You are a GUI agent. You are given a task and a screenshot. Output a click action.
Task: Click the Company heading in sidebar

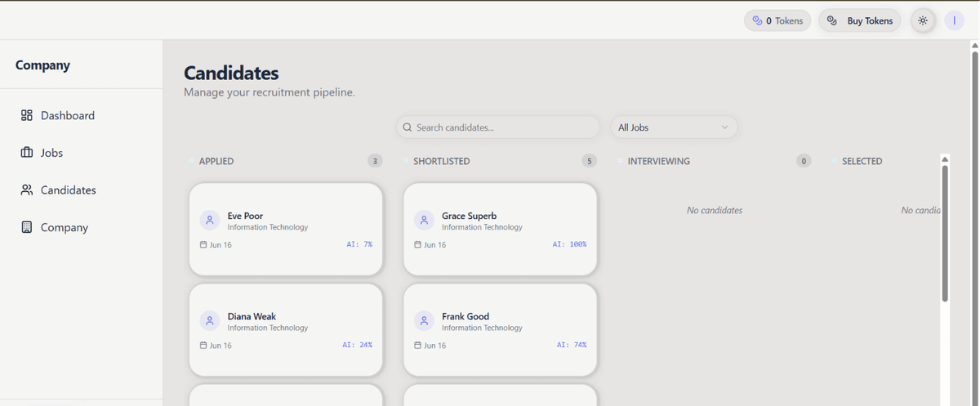point(42,65)
